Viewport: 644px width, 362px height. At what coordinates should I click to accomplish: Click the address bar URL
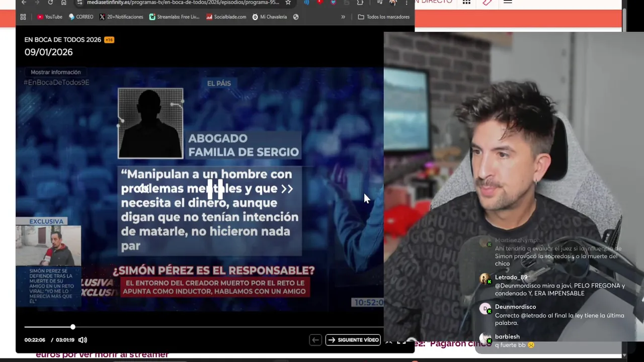183,3
